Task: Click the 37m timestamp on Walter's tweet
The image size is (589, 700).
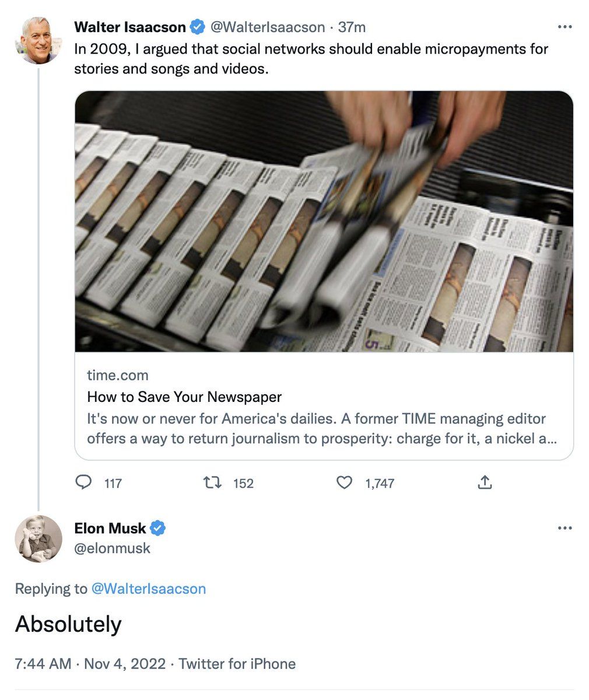Action: click(x=352, y=27)
